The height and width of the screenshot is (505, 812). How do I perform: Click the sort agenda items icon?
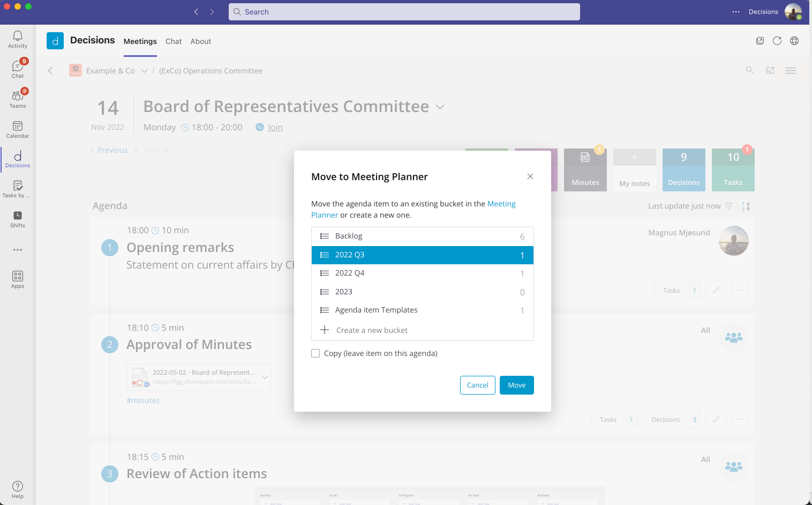pos(746,206)
